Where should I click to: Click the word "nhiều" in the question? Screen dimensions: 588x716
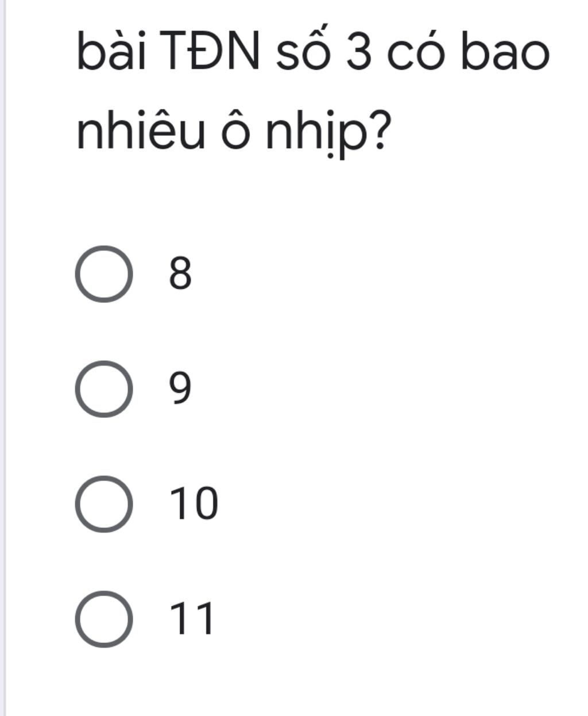click(x=141, y=133)
